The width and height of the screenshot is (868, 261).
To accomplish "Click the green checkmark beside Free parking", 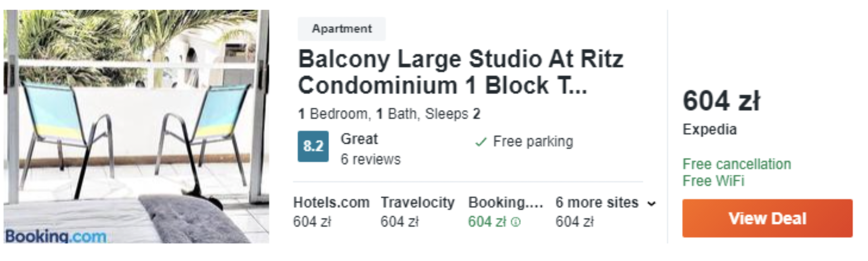I will point(481,142).
